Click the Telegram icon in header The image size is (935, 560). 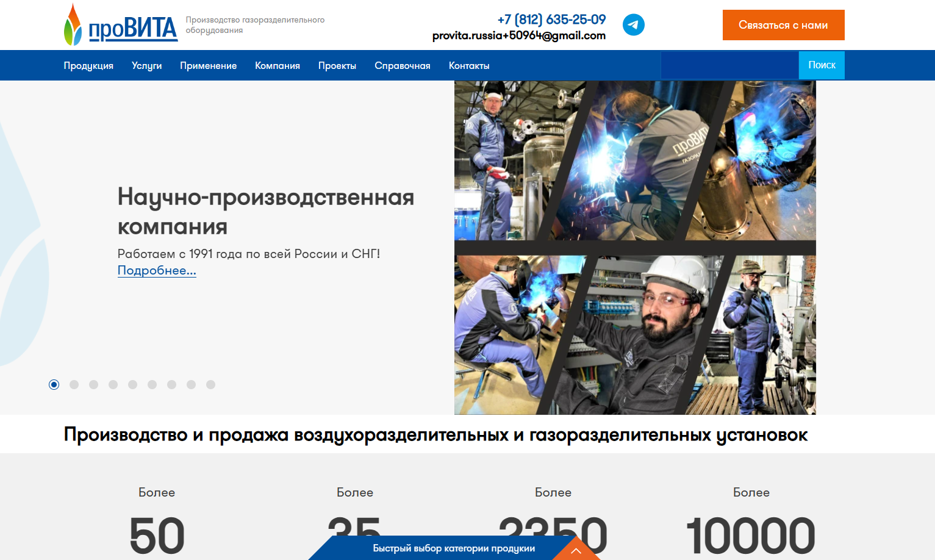(633, 25)
